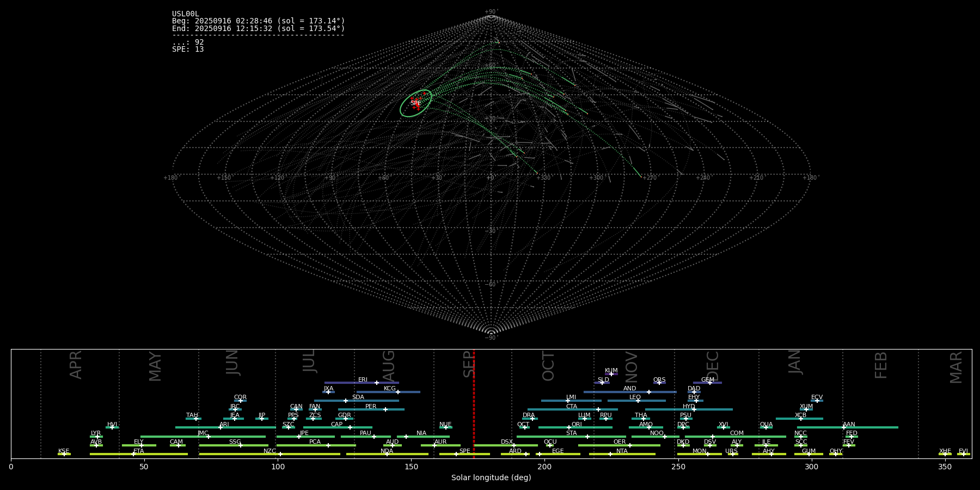
Task: Click the USL00L station title text
Action: 186,14
